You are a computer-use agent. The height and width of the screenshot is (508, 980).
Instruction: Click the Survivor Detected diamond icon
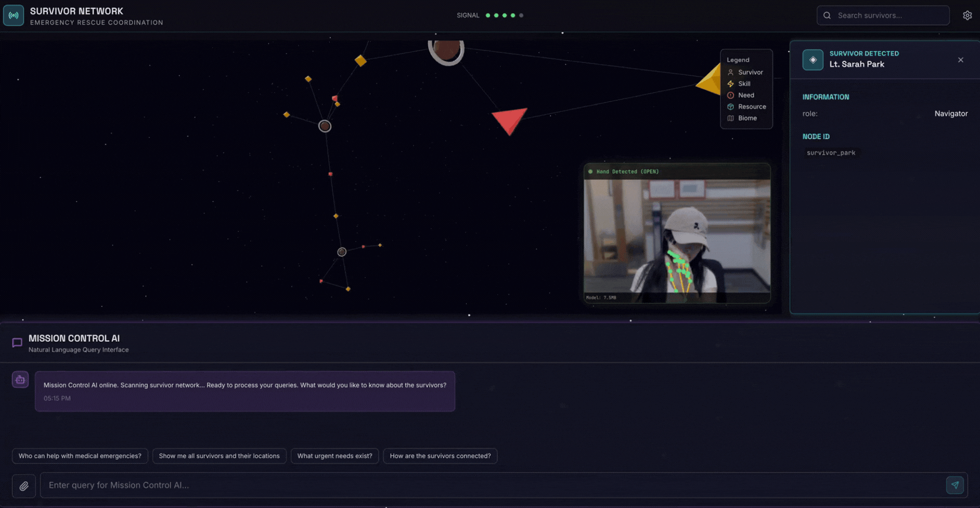click(813, 60)
